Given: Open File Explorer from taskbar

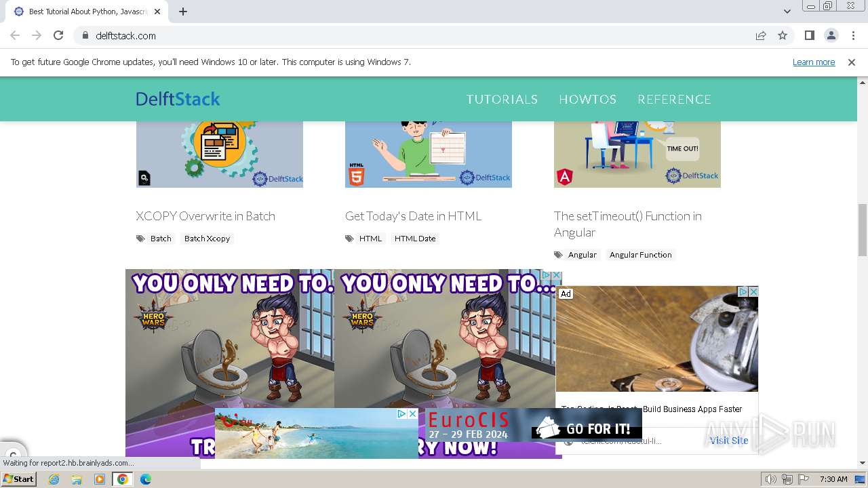Looking at the screenshot, I should pyautogui.click(x=77, y=479).
